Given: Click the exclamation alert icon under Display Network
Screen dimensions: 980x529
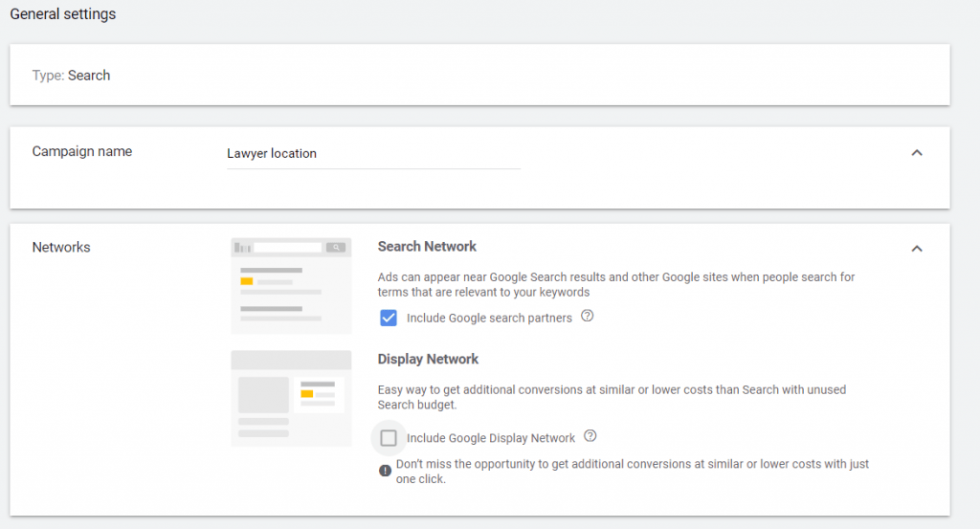Looking at the screenshot, I should 385,470.
